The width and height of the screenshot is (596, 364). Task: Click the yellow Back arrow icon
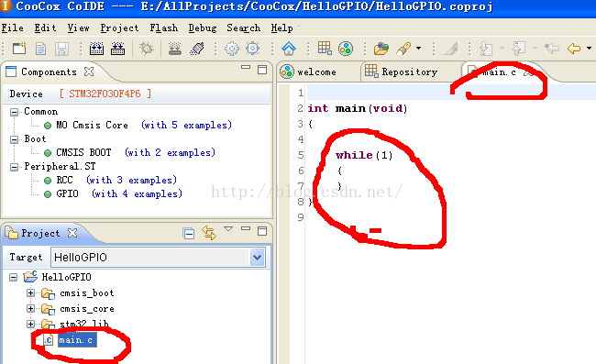click(574, 49)
